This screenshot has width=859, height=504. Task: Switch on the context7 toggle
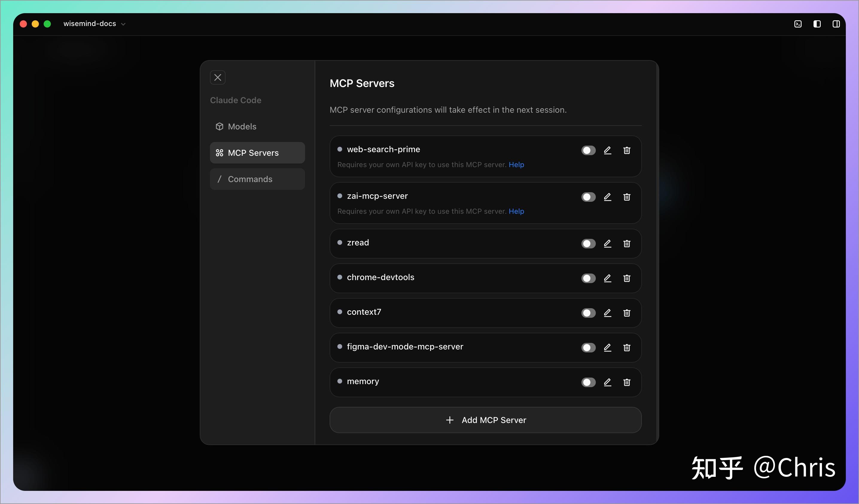tap(588, 313)
